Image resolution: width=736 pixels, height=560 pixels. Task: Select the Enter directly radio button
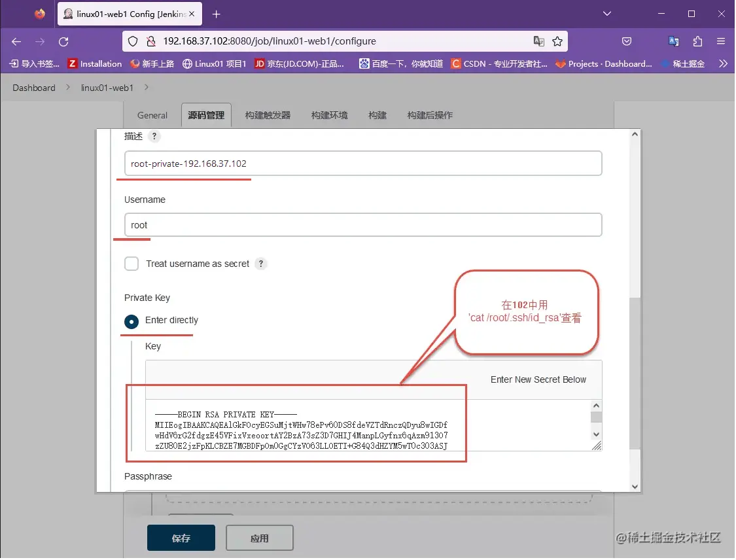pyautogui.click(x=131, y=322)
